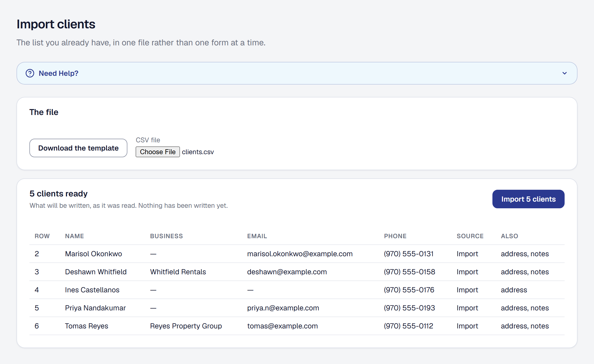594x364 pixels.
Task: Download the template
Action: (78, 148)
